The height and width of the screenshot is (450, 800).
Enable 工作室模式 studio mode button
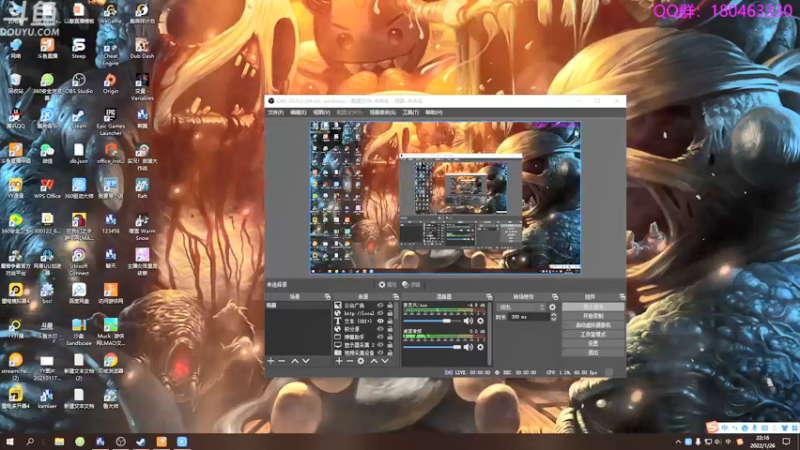click(x=593, y=334)
